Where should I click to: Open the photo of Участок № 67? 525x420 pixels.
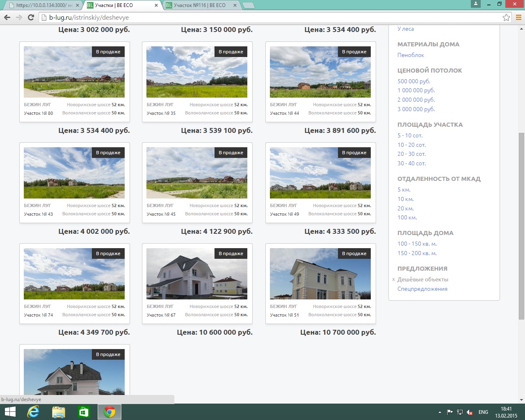(x=197, y=274)
